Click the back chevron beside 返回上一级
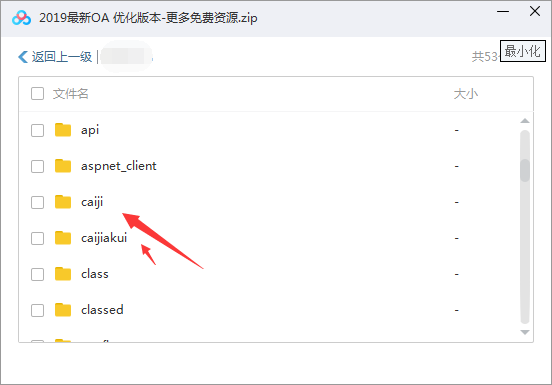The width and height of the screenshot is (552, 385). pos(23,57)
